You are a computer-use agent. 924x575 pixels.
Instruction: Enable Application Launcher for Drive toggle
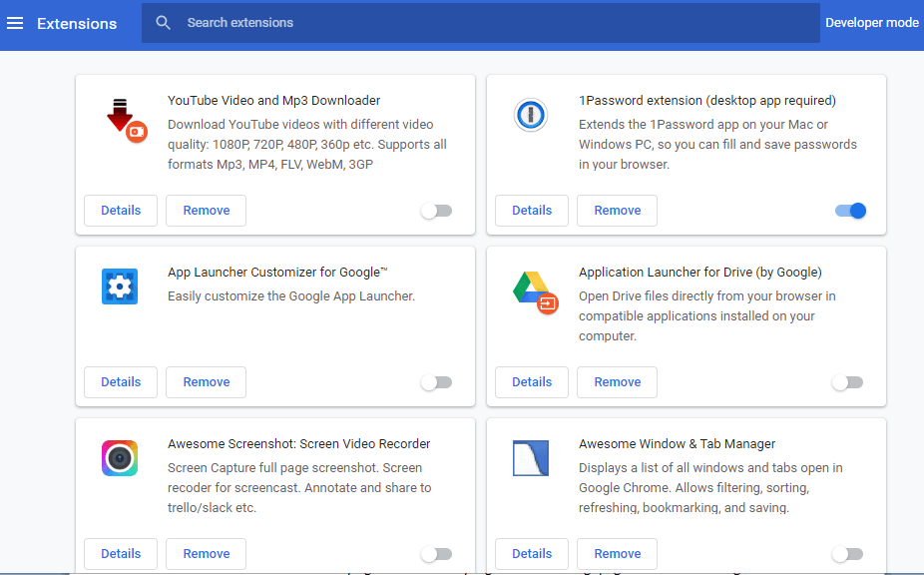(847, 382)
